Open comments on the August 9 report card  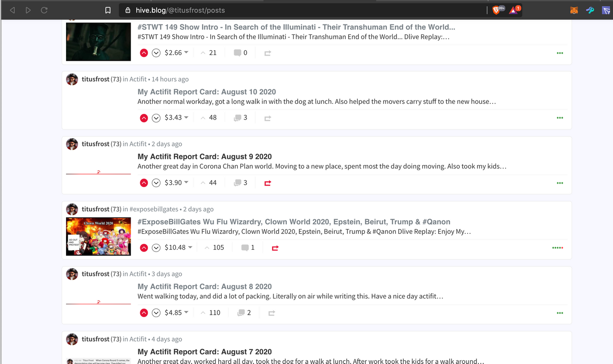(x=240, y=183)
